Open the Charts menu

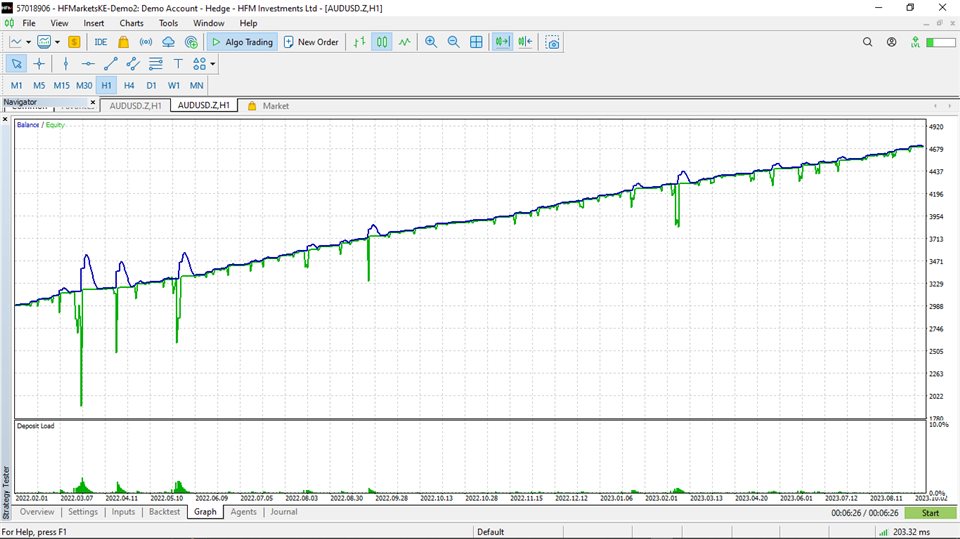click(131, 23)
